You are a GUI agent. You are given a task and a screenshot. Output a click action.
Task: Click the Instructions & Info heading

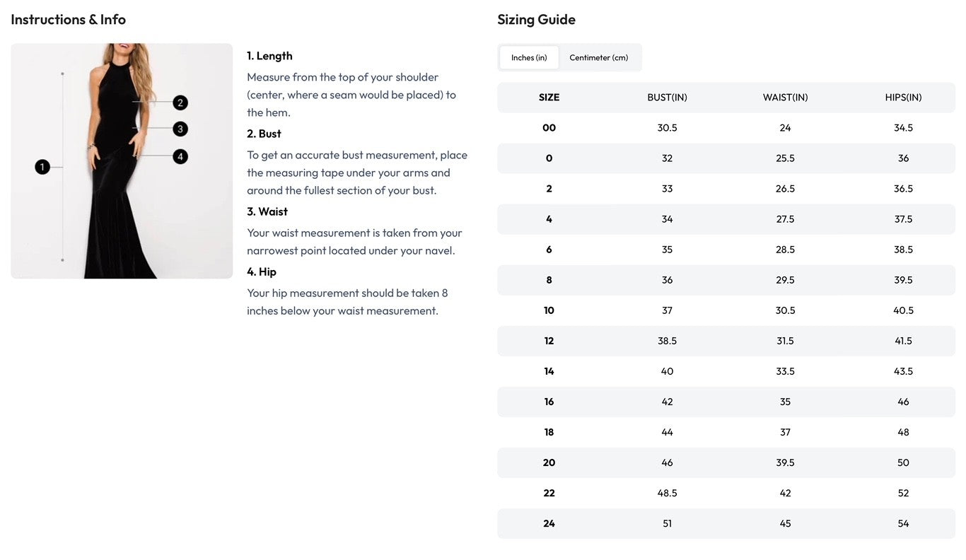coord(69,20)
